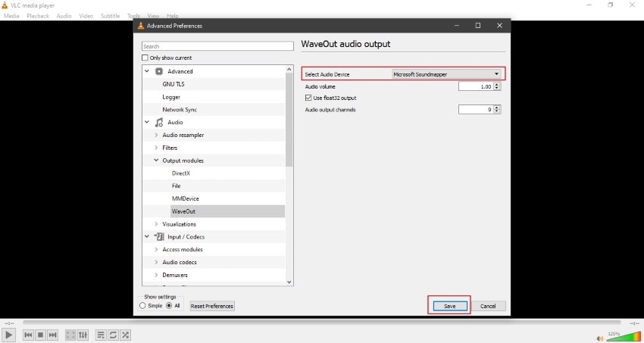
Task: Select Network Sync in the tree
Action: 180,110
